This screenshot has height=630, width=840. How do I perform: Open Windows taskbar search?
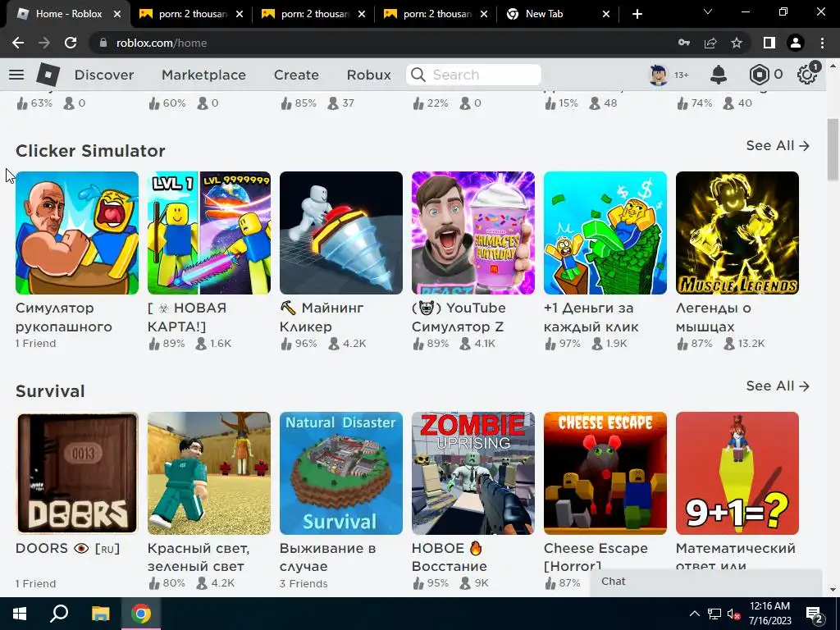click(59, 614)
